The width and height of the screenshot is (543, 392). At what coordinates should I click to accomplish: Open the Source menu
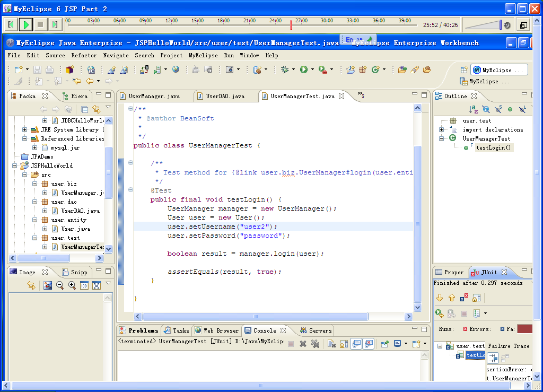[55, 55]
